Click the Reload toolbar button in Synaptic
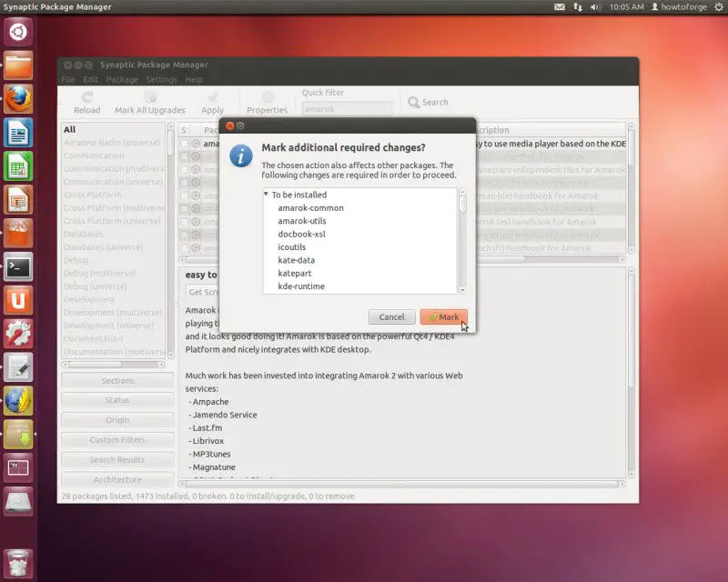The height and width of the screenshot is (582, 728). click(x=86, y=103)
